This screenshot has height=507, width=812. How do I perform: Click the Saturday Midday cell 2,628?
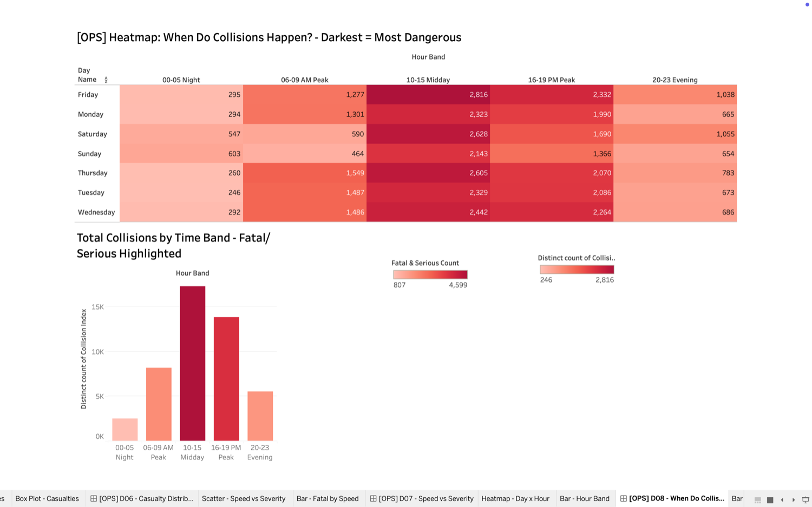click(428, 134)
